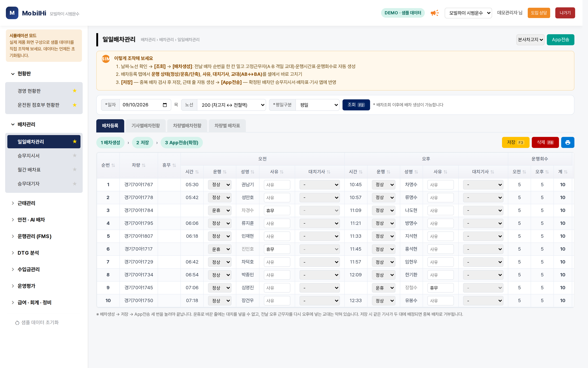Click the MobilHi M logo icon
This screenshot has width=588, height=368.
12,13
